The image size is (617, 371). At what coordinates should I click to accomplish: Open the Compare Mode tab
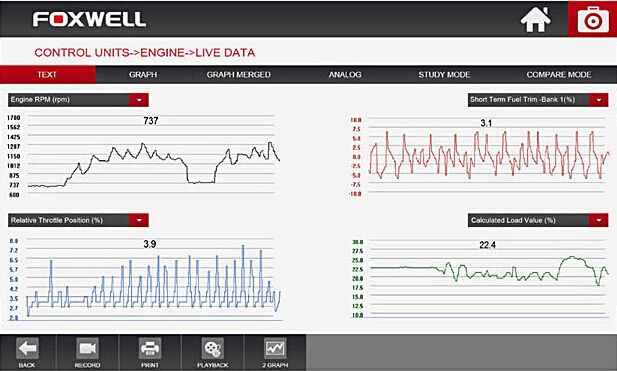click(x=559, y=74)
